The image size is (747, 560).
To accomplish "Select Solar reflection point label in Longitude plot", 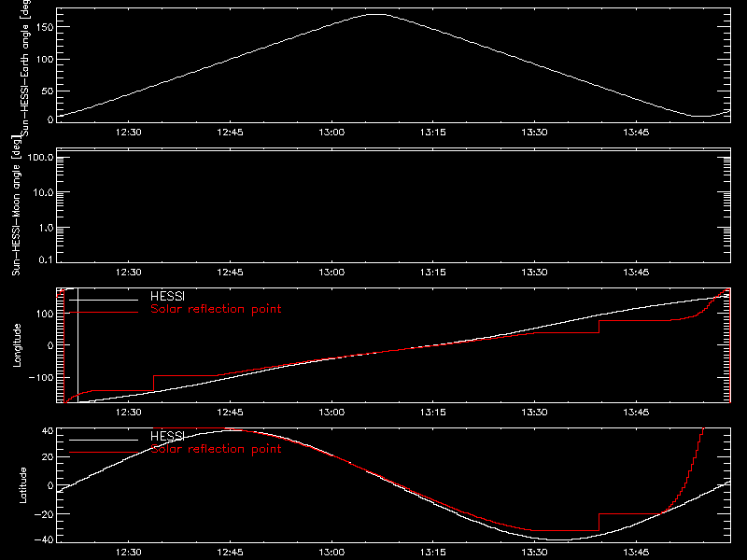I will coord(216,309).
